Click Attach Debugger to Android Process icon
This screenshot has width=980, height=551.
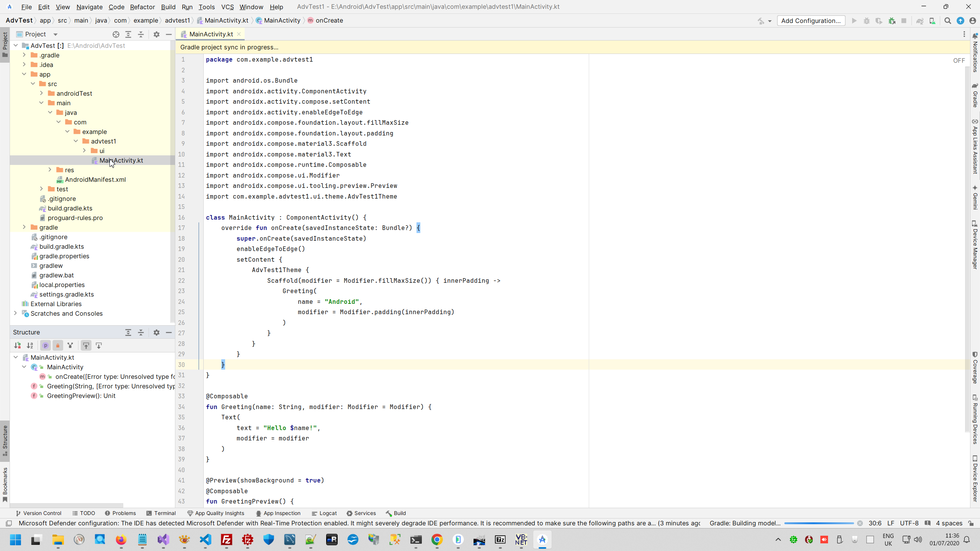pos(892,21)
